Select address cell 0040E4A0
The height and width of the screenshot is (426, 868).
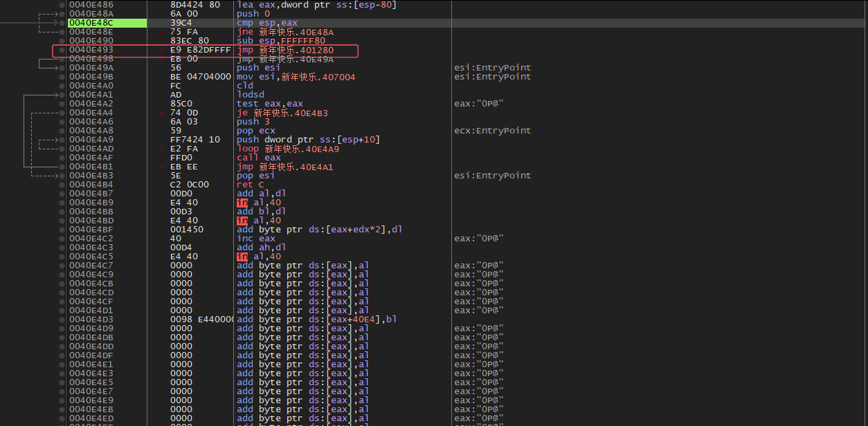point(91,86)
